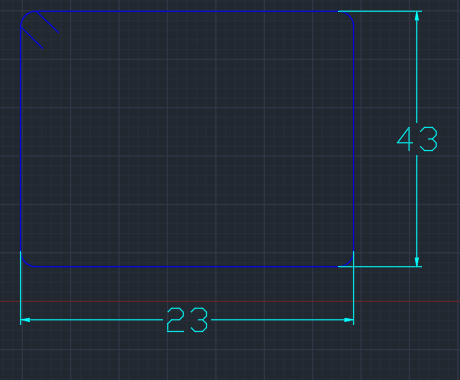Image resolution: width=460 pixels, height=380 pixels.
Task: Click the top edge of the blue rectangle
Action: point(187,11)
